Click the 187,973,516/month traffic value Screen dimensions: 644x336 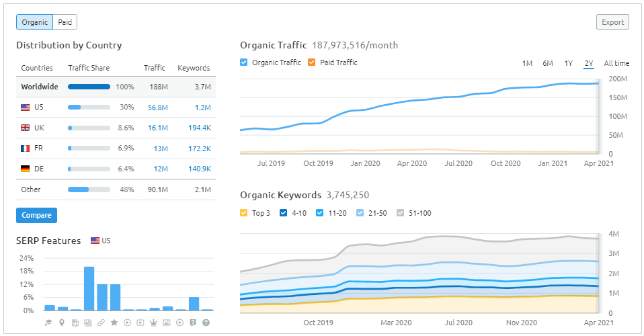pyautogui.click(x=355, y=45)
